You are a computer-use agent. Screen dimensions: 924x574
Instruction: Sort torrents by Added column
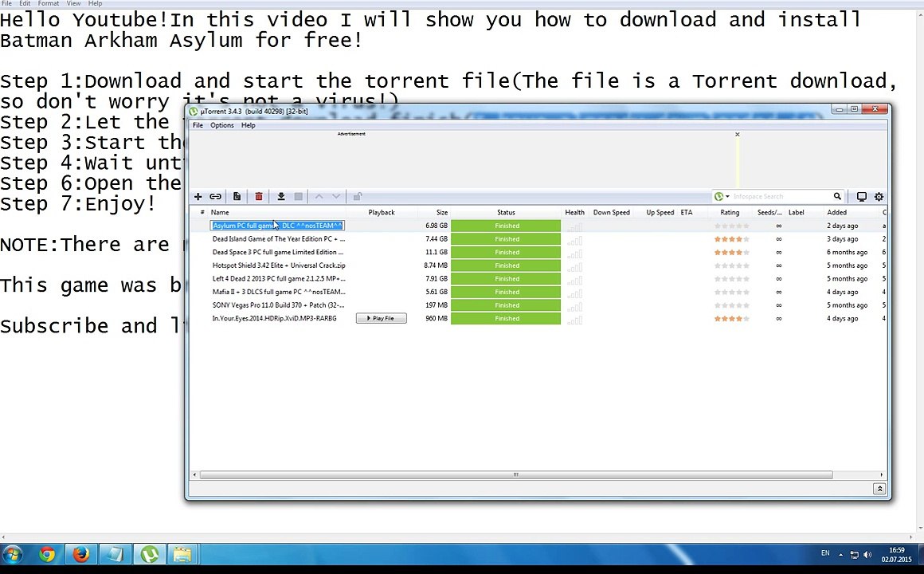(837, 212)
